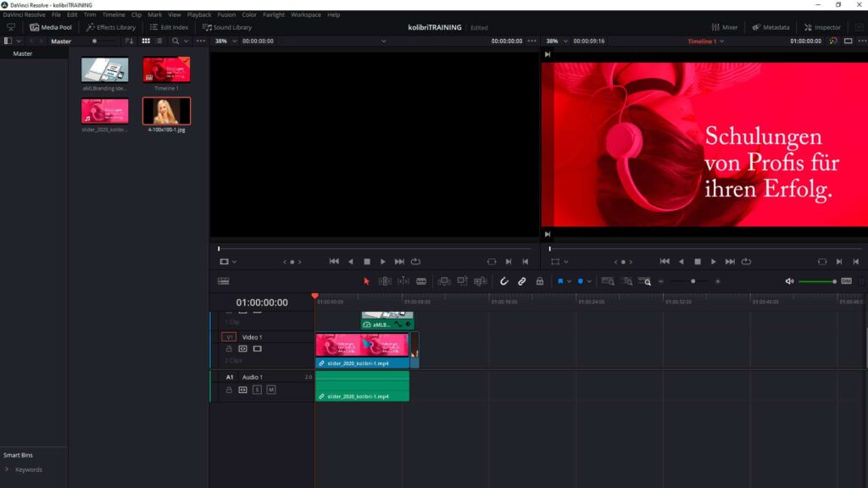This screenshot has width=868, height=488.
Task: Open media pool sort order options
Action: pos(129,41)
